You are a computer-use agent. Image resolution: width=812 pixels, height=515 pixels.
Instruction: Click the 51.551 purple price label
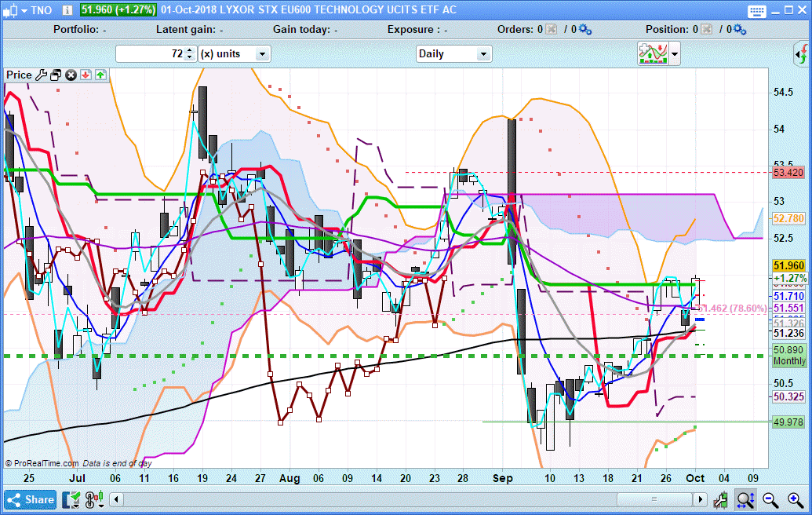tap(788, 308)
